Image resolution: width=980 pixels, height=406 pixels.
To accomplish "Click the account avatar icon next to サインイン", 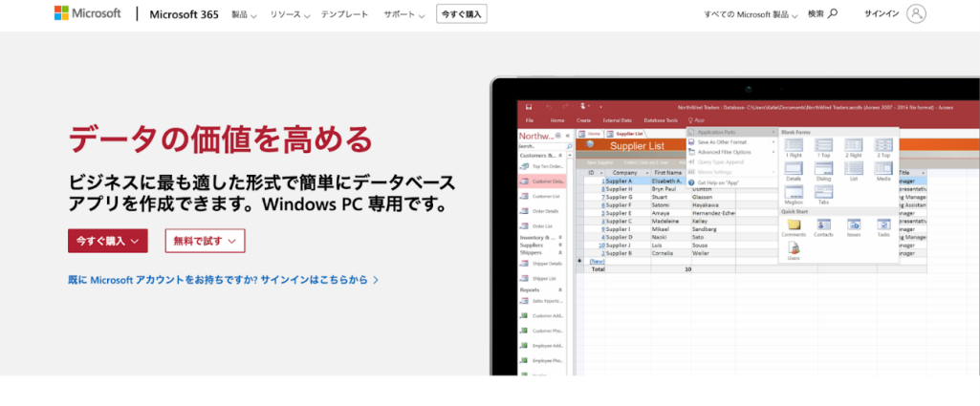I will 916,13.
